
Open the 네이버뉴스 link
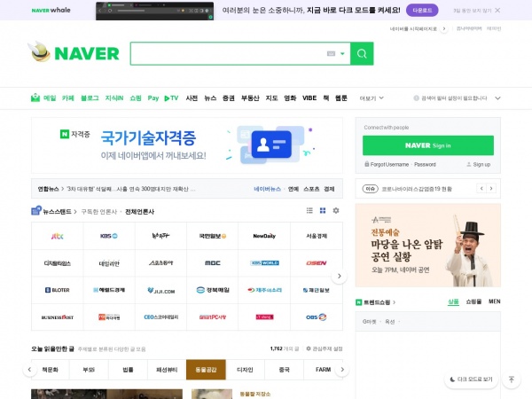tap(268, 189)
